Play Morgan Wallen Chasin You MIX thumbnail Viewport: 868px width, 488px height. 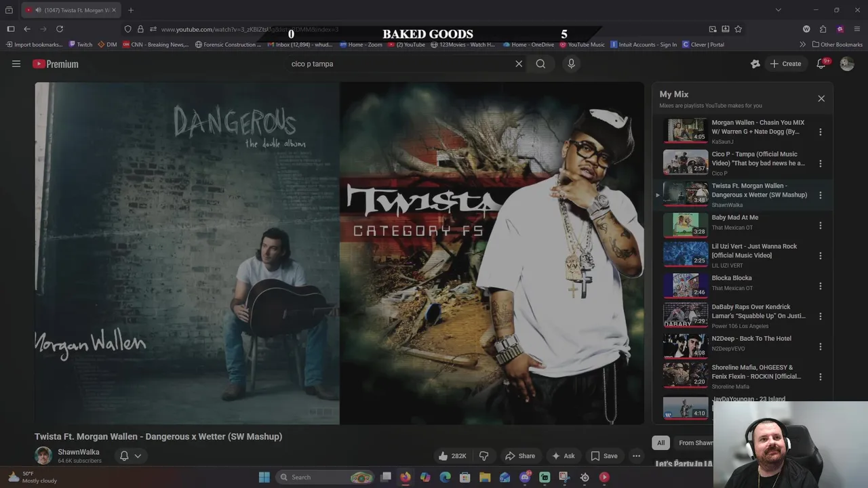click(685, 131)
